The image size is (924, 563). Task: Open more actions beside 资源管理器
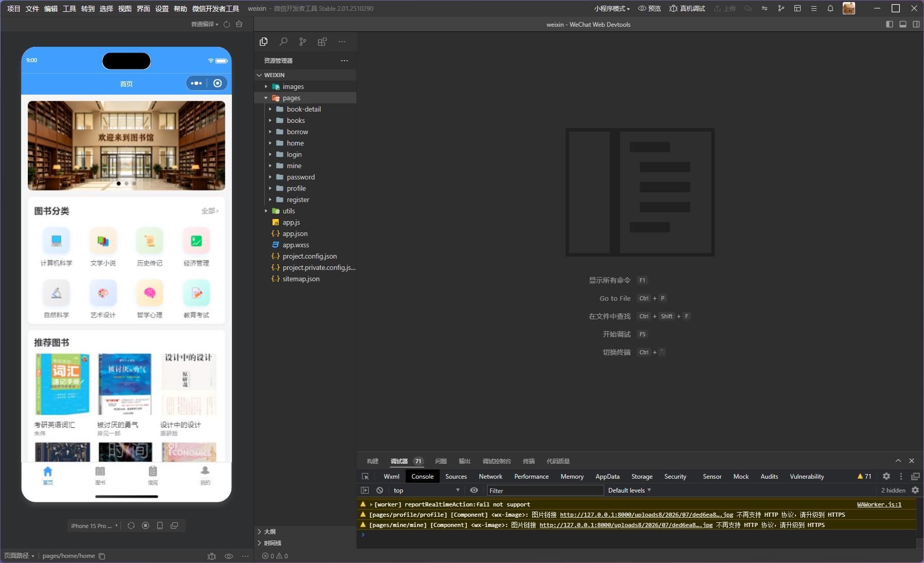[345, 61]
